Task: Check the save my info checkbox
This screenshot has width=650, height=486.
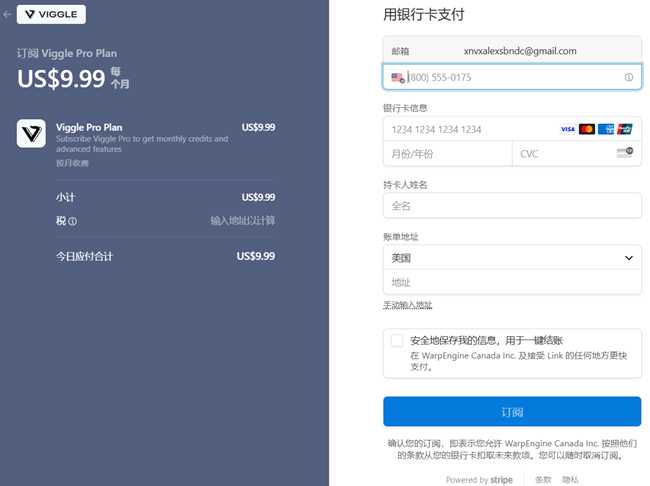Action: coord(397,340)
